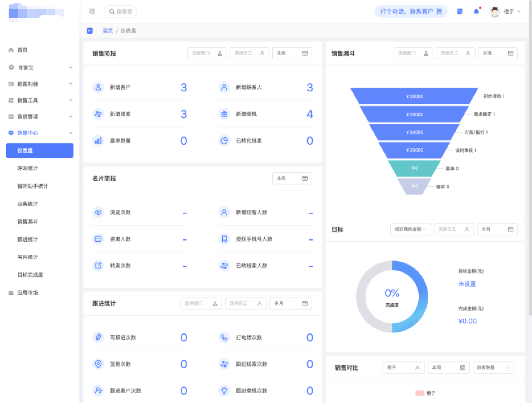Viewport: 532px width, 403px height.
Task: Open the user 橙子 account dropdown
Action: [512, 11]
